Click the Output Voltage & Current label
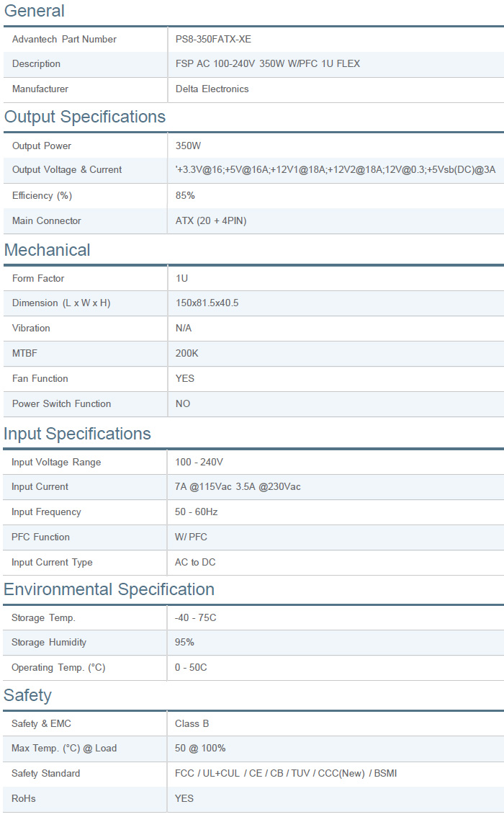This screenshot has width=504, height=817. pos(67,170)
